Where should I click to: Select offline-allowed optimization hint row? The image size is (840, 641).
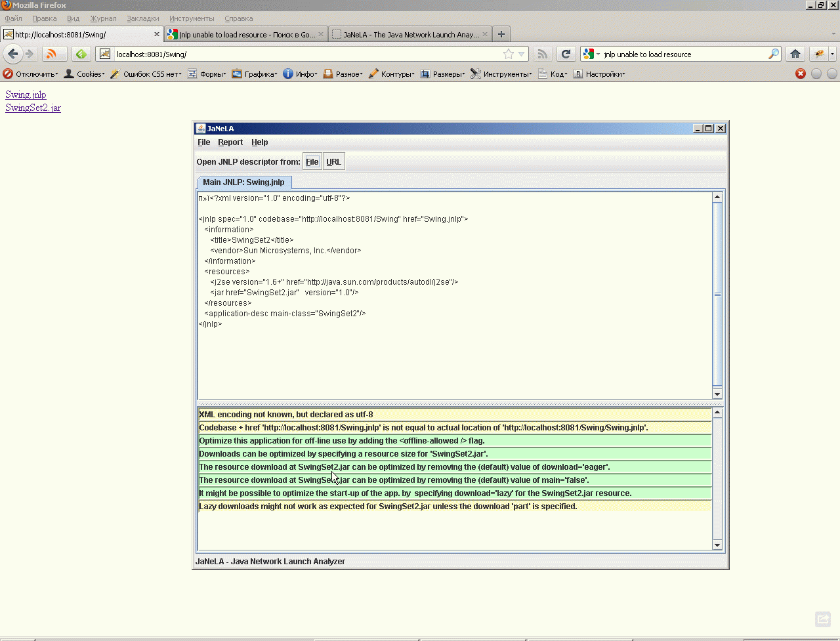[455, 441]
